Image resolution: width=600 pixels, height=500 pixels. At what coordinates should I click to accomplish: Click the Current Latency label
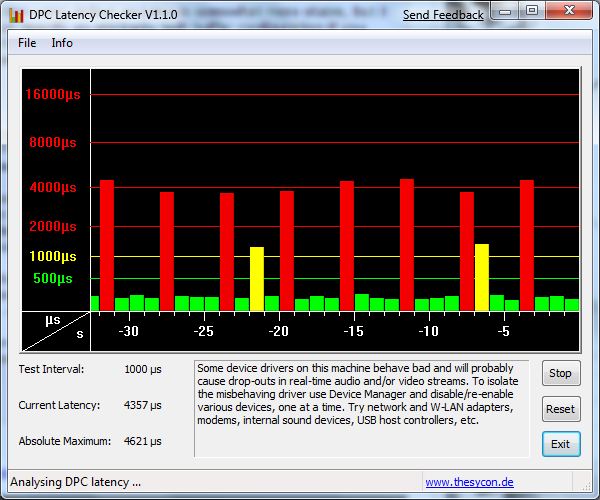coord(59,405)
